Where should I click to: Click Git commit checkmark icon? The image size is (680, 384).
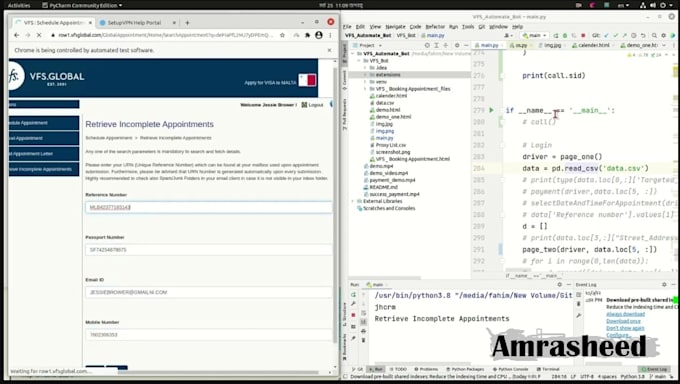coord(615,36)
